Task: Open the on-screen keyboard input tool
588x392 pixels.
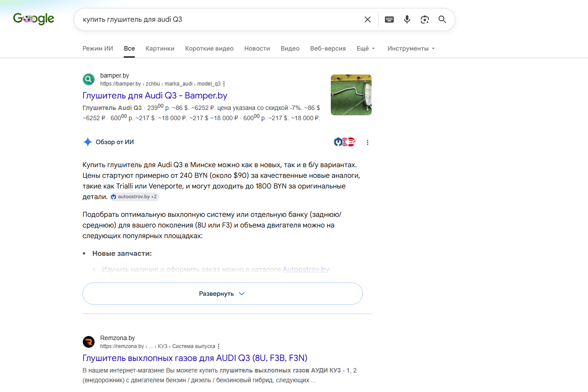Action: tap(389, 20)
